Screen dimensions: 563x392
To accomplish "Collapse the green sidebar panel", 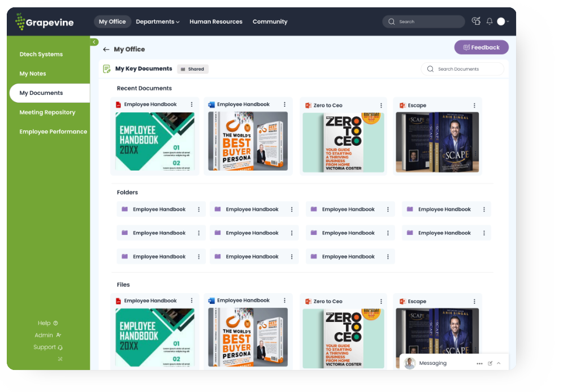I will [94, 42].
